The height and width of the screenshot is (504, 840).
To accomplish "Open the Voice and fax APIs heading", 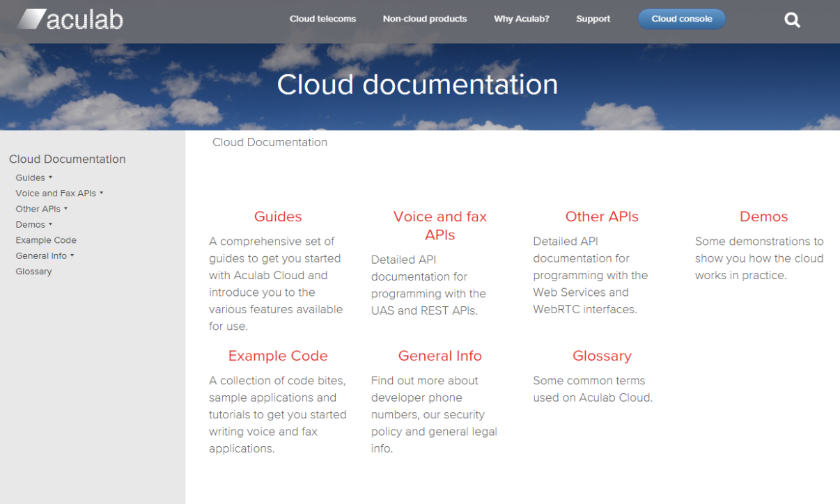I will click(x=440, y=226).
